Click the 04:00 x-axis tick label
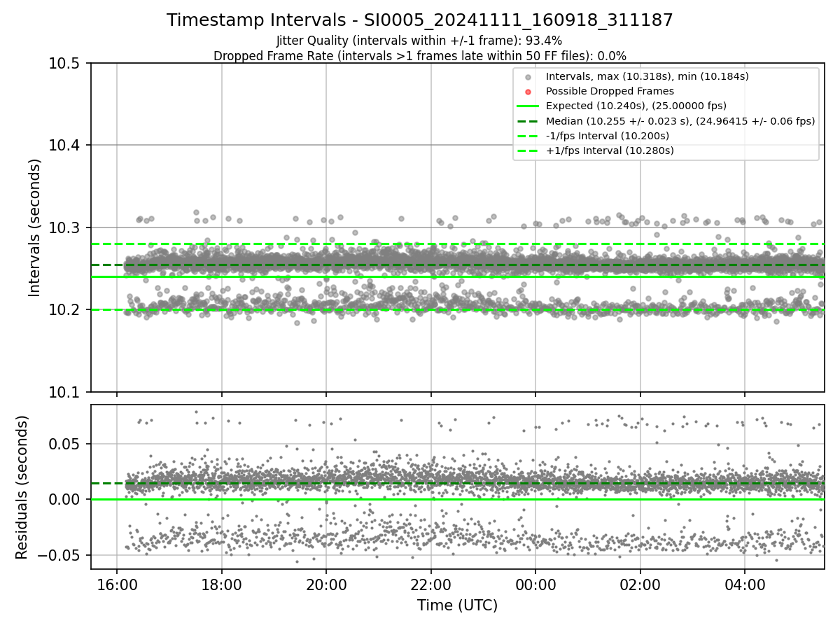This screenshot has height=630, width=840. coord(745,584)
